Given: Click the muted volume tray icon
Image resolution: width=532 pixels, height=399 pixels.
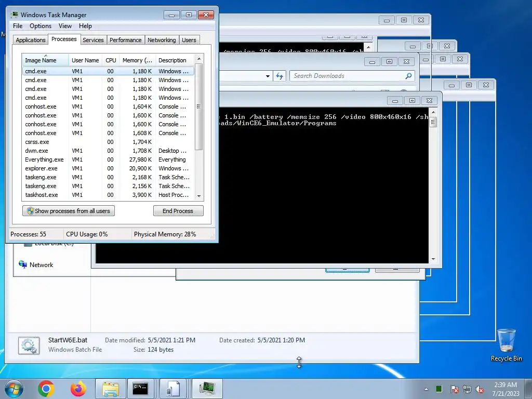Looking at the screenshot, I should 480,389.
